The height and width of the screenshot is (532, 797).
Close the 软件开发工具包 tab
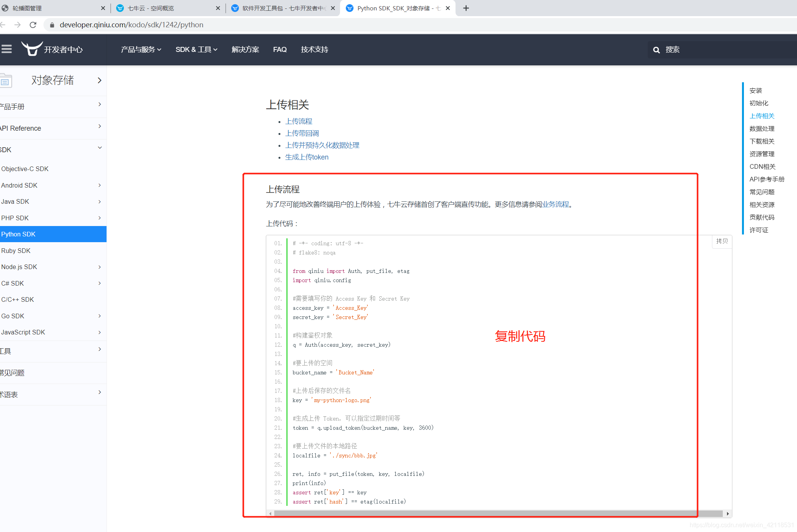pyautogui.click(x=333, y=8)
